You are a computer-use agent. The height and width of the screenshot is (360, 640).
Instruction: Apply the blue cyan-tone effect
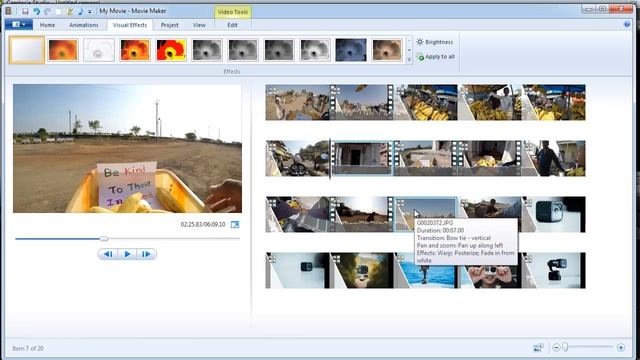click(351, 50)
